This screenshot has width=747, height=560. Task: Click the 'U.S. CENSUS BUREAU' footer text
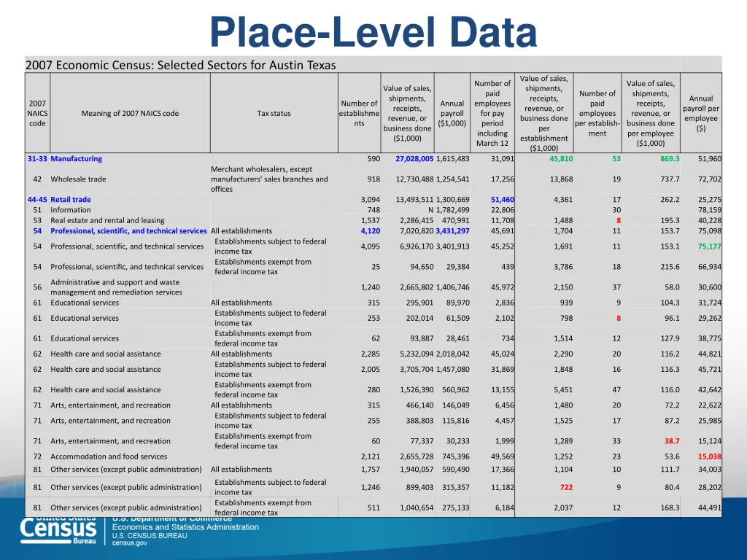click(150, 536)
